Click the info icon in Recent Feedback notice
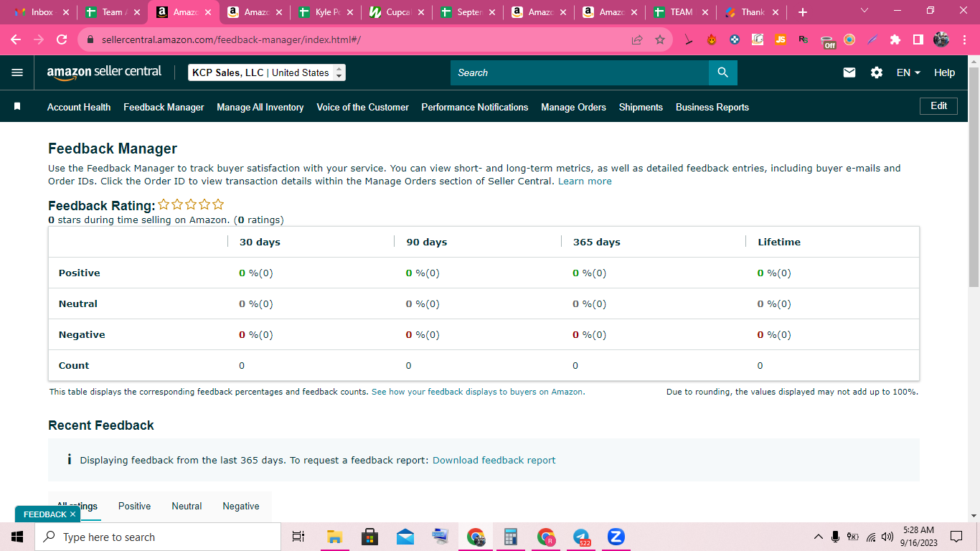This screenshot has height=551, width=980. [69, 460]
